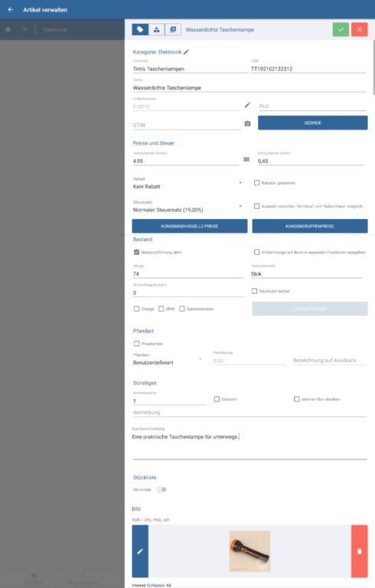
Task: Enable Im Haus / Außer-Haus selection checkbox
Action: coord(257,206)
